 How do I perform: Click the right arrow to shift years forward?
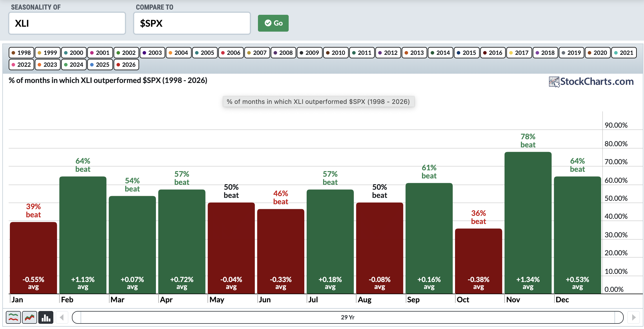(x=634, y=317)
